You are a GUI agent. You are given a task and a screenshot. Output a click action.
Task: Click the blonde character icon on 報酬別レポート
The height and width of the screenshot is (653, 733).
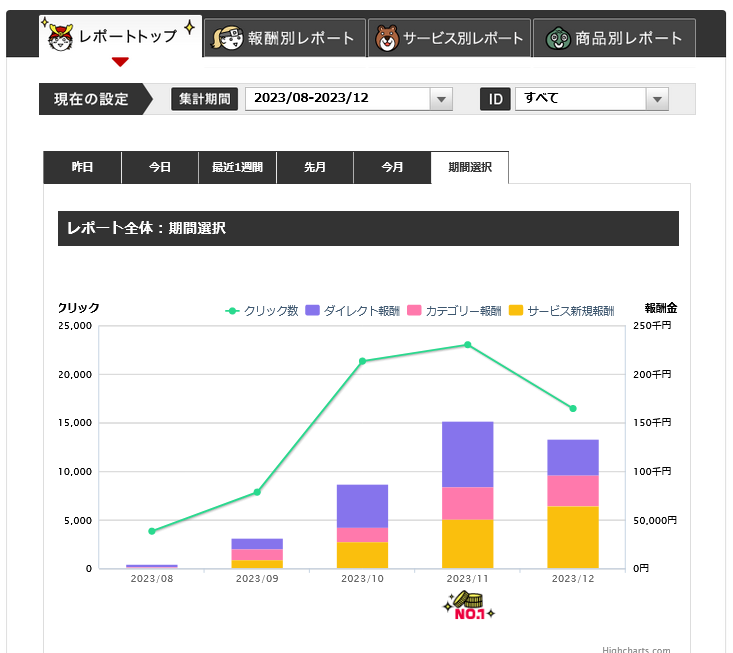click(x=225, y=38)
